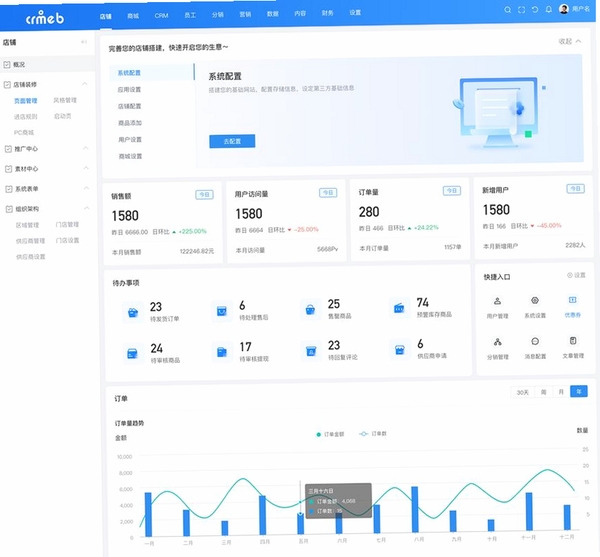Viewport: 600px width, 557px height.
Task: Open the CRM top menu
Action: tap(161, 15)
